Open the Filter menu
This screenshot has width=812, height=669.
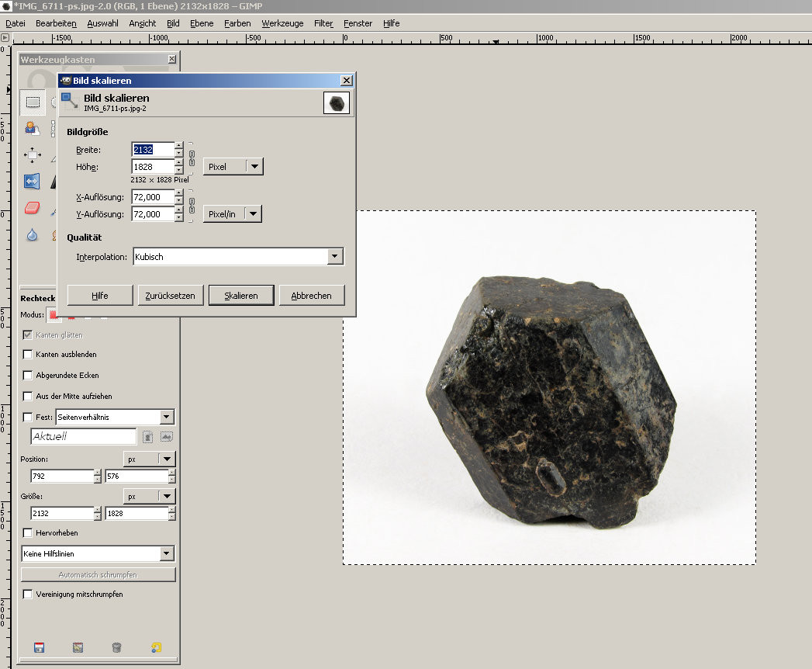tap(323, 23)
